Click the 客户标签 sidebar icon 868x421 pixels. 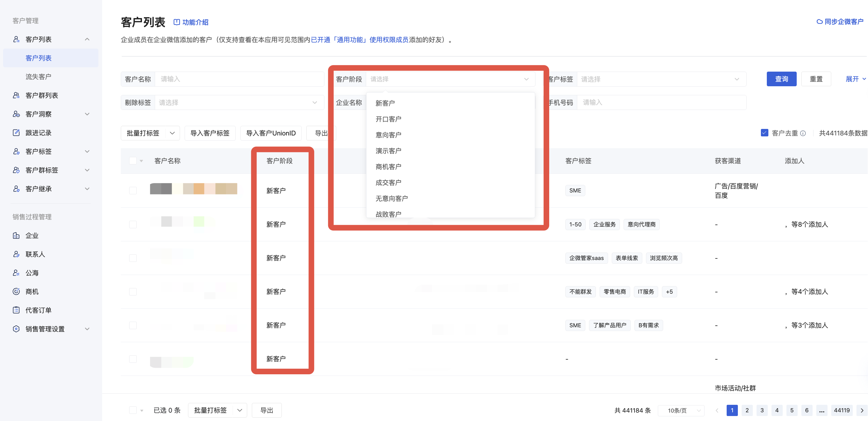coord(16,151)
